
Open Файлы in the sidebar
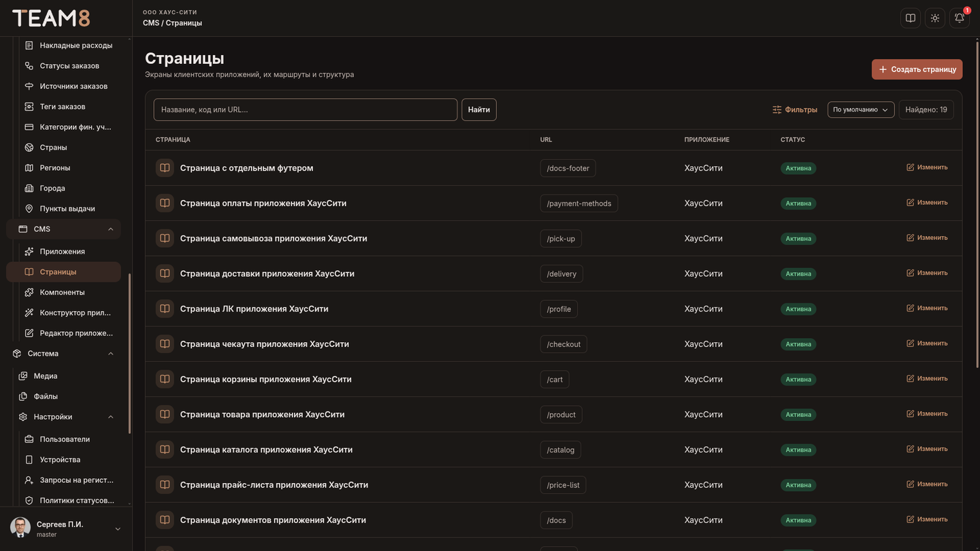[46, 397]
